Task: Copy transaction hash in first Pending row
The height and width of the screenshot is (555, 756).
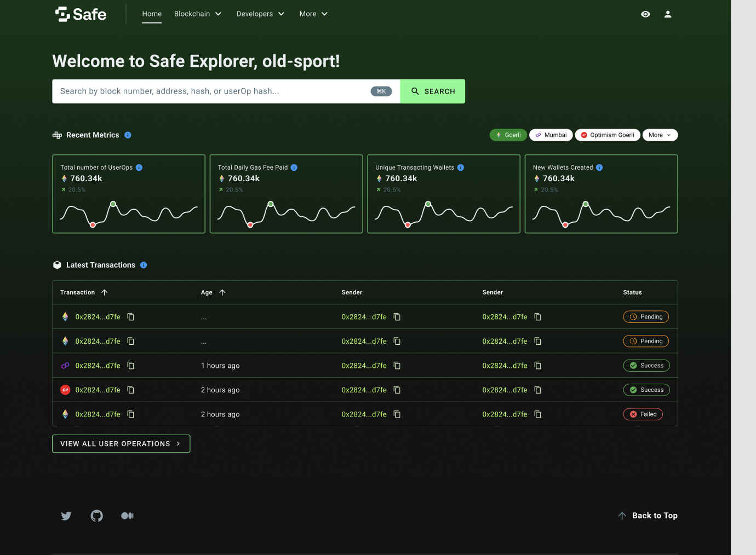Action: pos(131,317)
